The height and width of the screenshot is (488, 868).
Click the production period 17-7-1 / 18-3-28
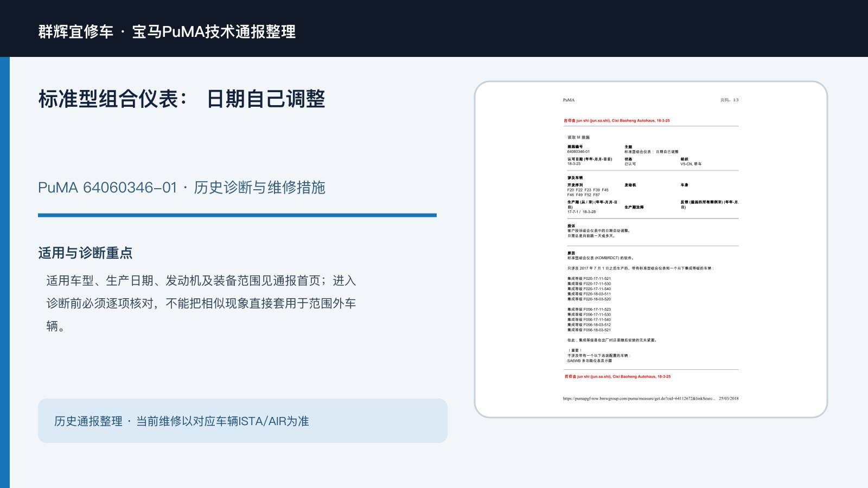[x=582, y=212]
